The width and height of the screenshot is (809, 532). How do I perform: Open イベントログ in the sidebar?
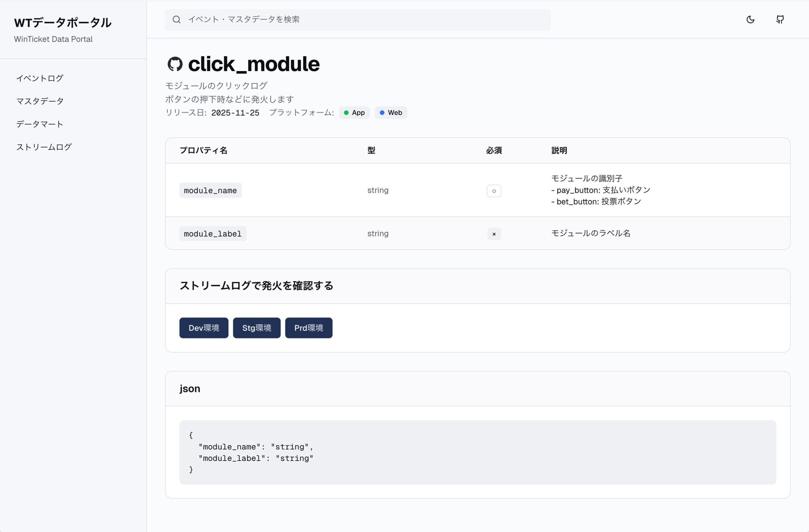(40, 78)
